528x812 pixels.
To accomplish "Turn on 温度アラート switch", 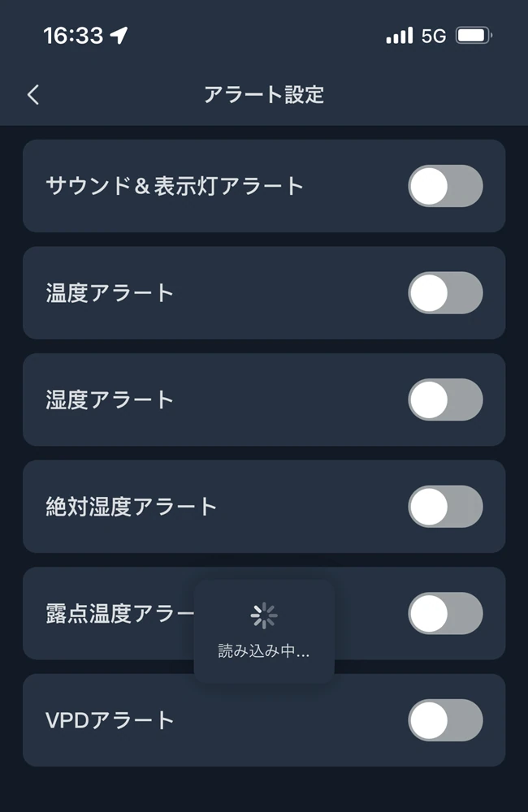I will coord(445,293).
